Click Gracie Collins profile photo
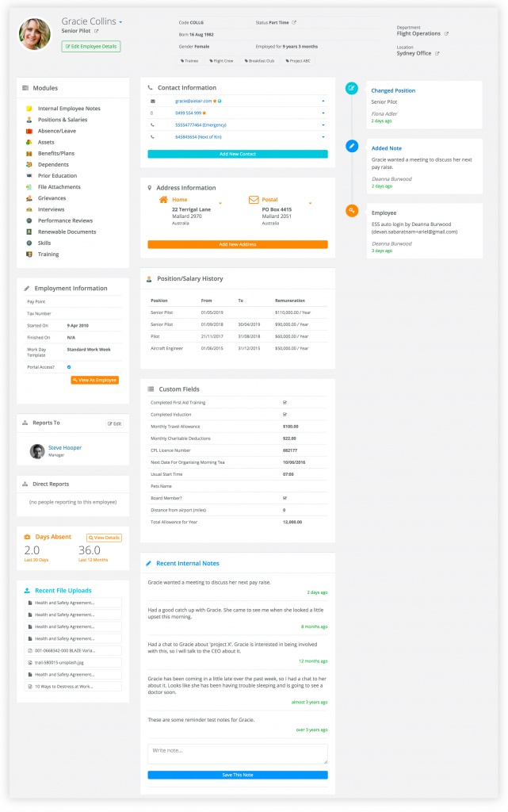This screenshot has width=508, height=812. click(x=35, y=34)
